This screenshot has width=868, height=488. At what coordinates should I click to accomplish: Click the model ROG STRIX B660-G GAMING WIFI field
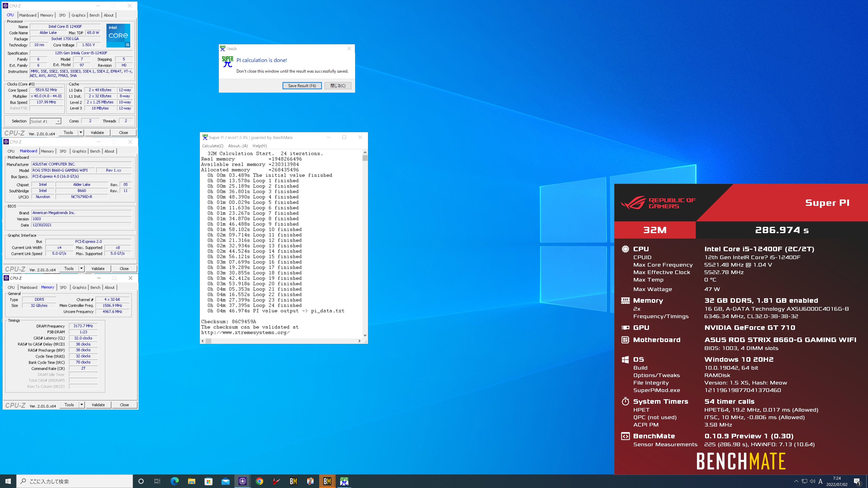pos(63,170)
